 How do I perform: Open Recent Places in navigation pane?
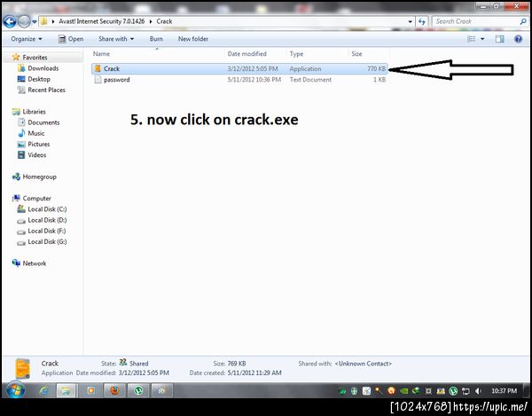46,90
